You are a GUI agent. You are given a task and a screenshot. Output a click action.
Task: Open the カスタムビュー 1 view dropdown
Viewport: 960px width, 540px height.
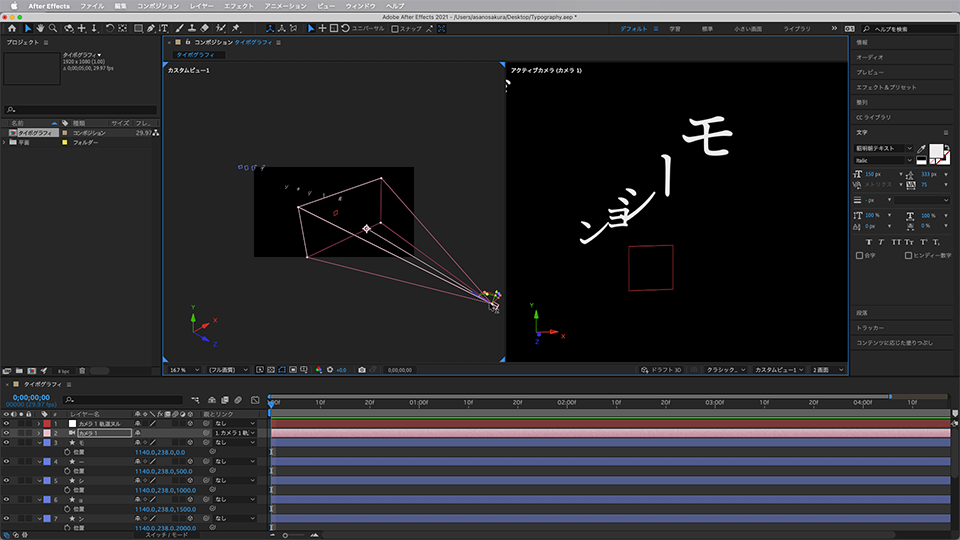[780, 369]
